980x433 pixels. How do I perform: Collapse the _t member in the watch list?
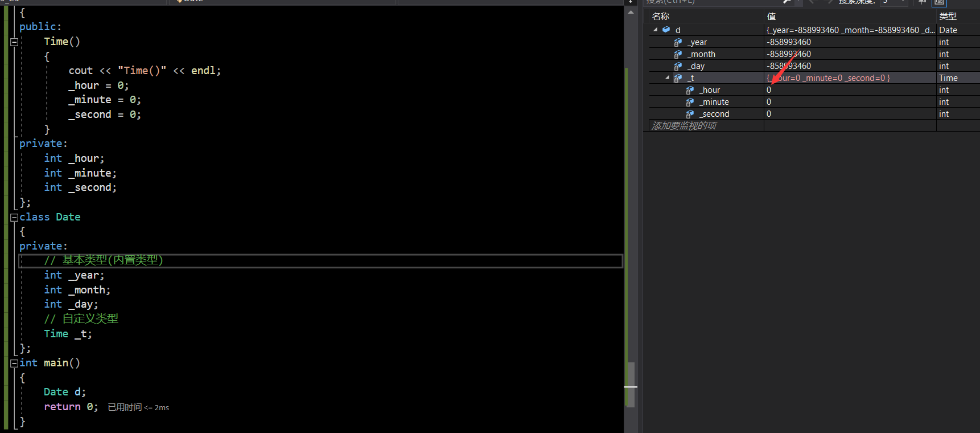coord(668,77)
